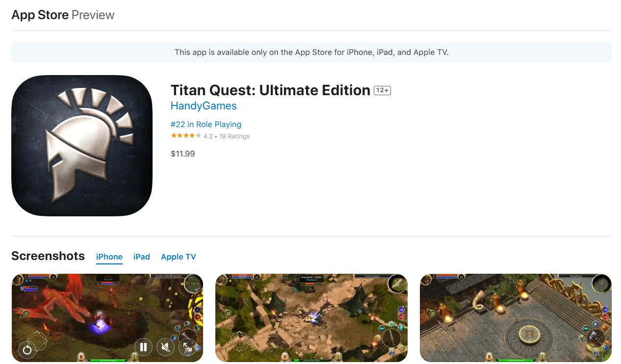Switch to iPad screenshots tab
This screenshot has width=621, height=364.
142,257
